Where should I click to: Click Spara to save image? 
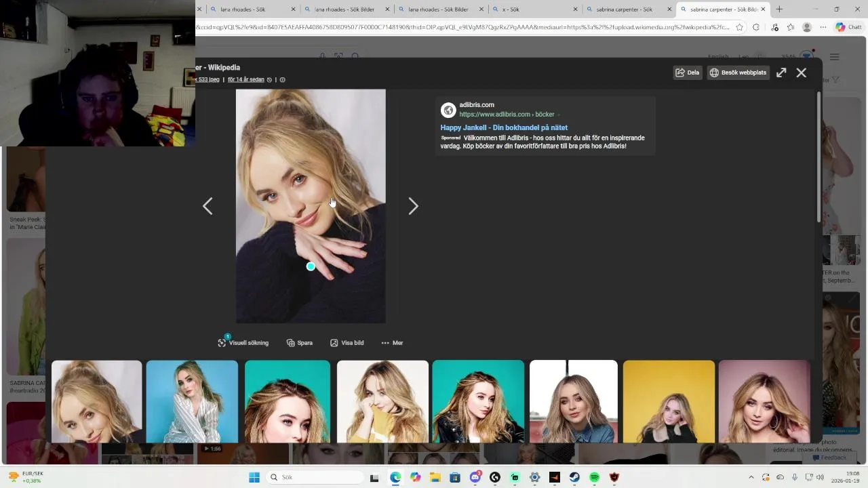[x=300, y=343]
